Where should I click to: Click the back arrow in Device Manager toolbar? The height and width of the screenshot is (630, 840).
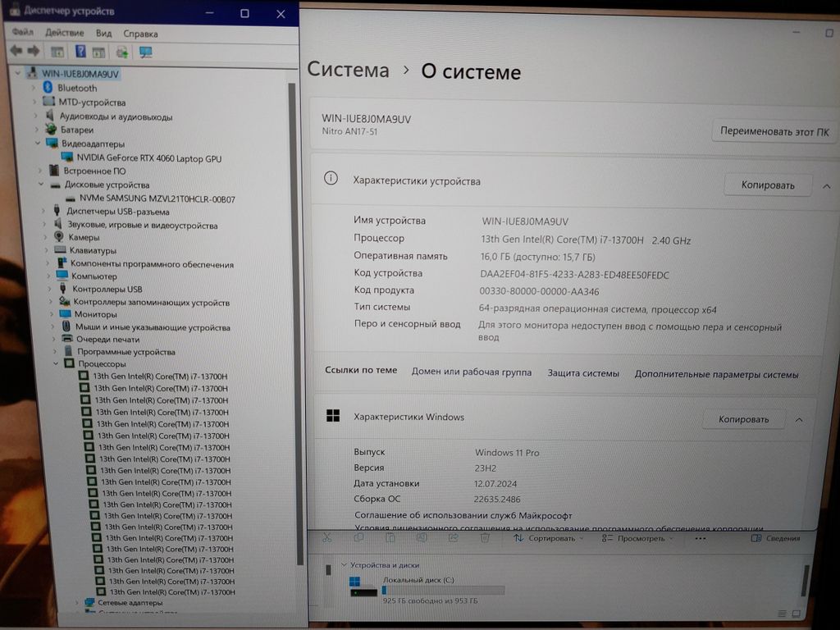click(16, 52)
